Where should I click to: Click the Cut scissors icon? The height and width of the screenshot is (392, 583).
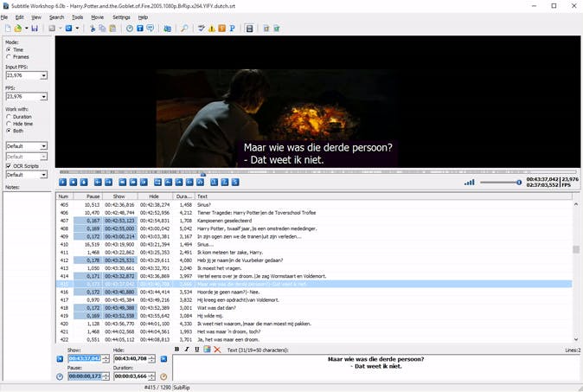tap(93, 29)
